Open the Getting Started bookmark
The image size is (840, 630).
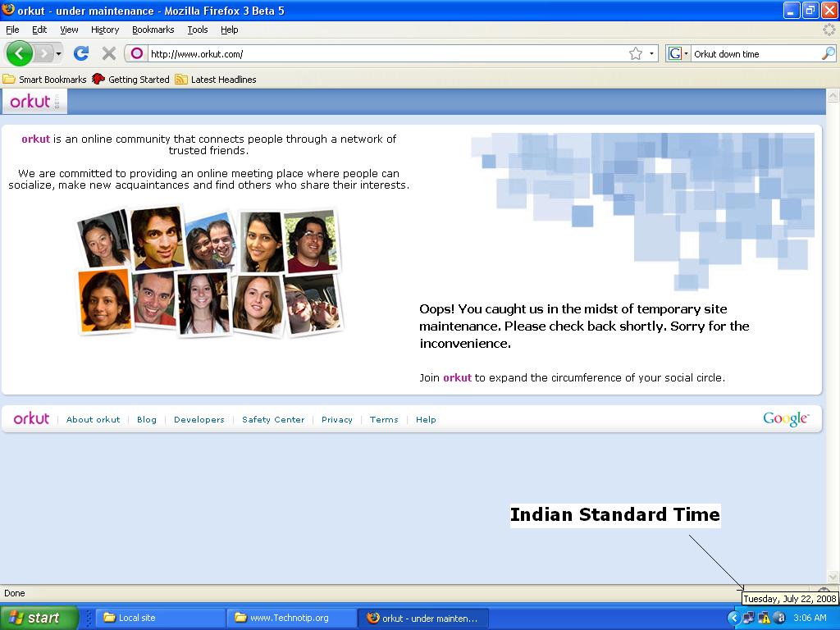click(130, 80)
